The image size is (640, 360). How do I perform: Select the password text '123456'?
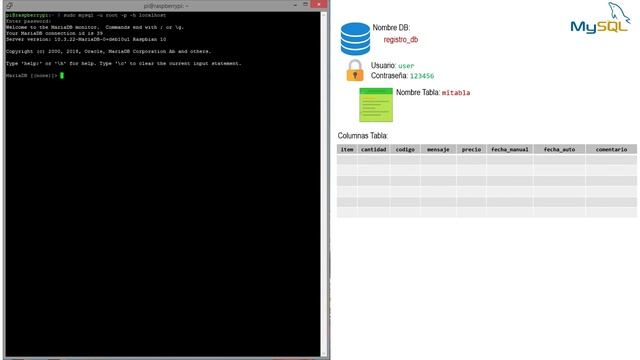pos(422,76)
